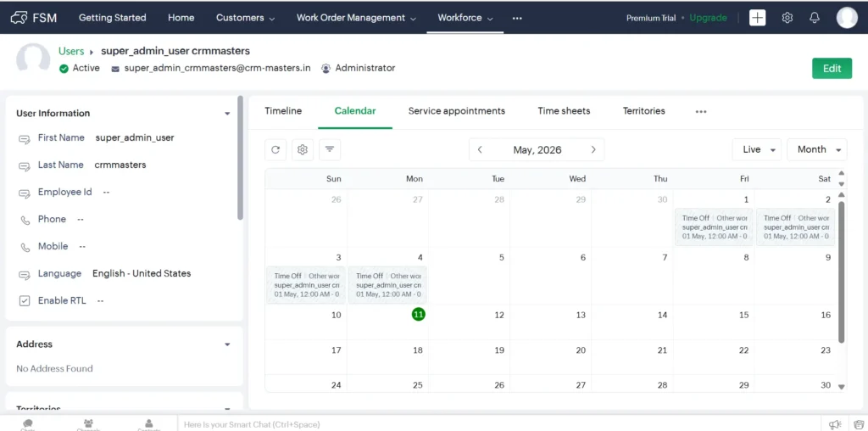Click the FSM truck logo icon
The image size is (868, 431).
(x=19, y=18)
